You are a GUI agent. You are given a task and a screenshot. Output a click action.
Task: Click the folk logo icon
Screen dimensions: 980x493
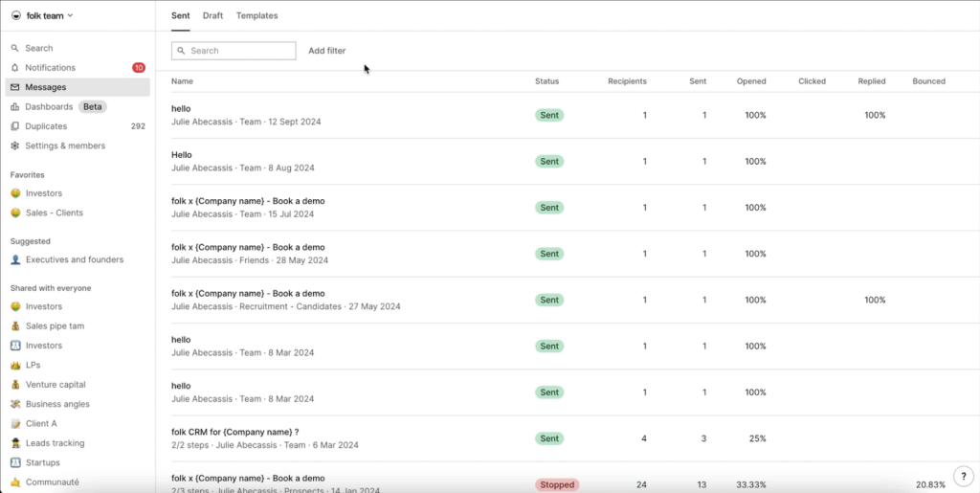click(x=15, y=15)
